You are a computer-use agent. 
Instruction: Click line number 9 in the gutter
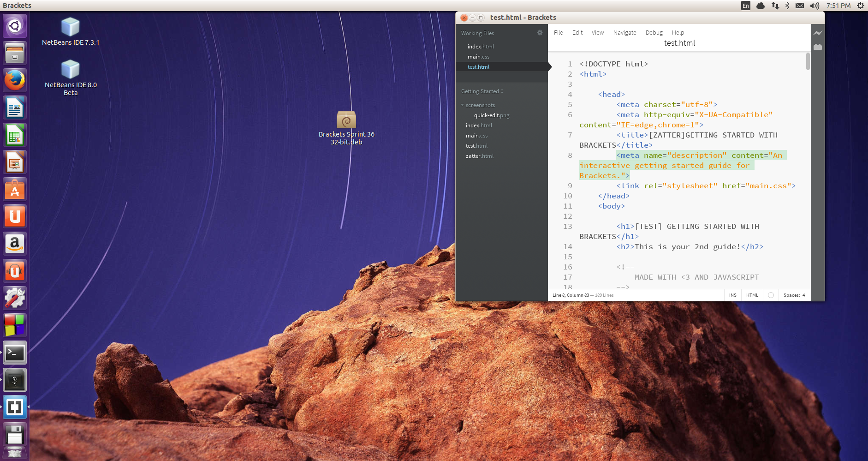click(570, 186)
